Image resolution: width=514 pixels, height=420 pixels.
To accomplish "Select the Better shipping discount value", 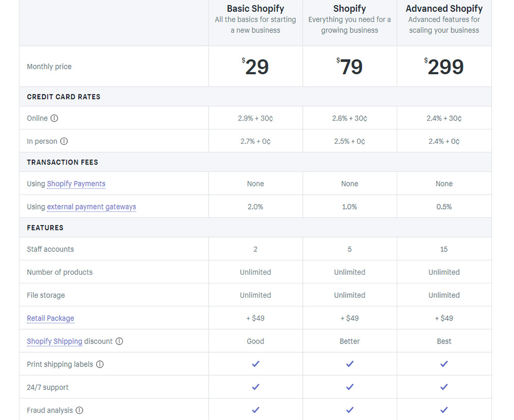I will (350, 341).
